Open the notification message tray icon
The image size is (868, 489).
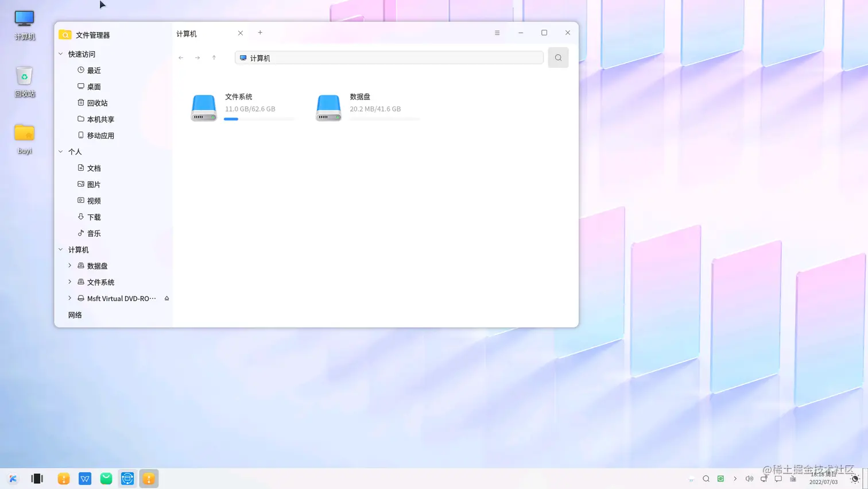[x=778, y=479]
